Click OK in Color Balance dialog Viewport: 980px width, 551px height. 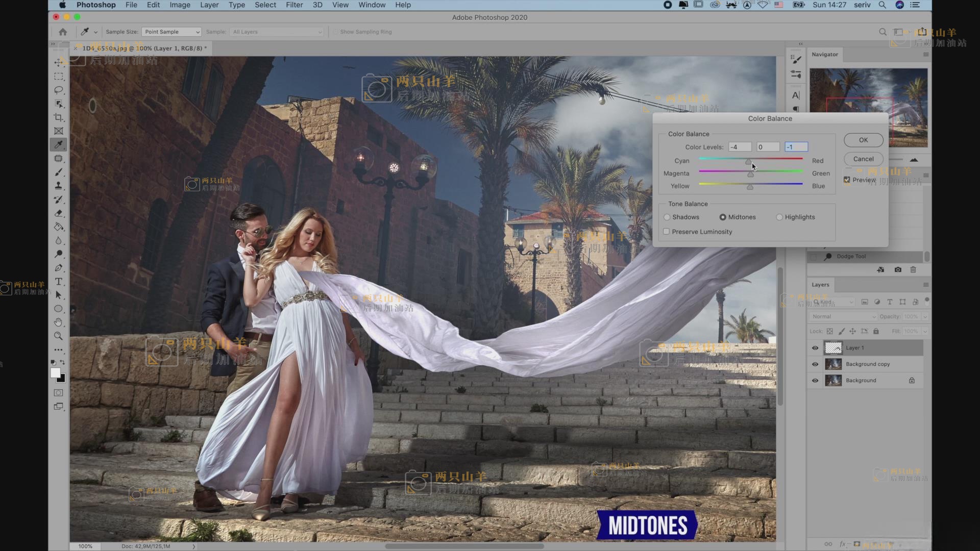point(863,140)
